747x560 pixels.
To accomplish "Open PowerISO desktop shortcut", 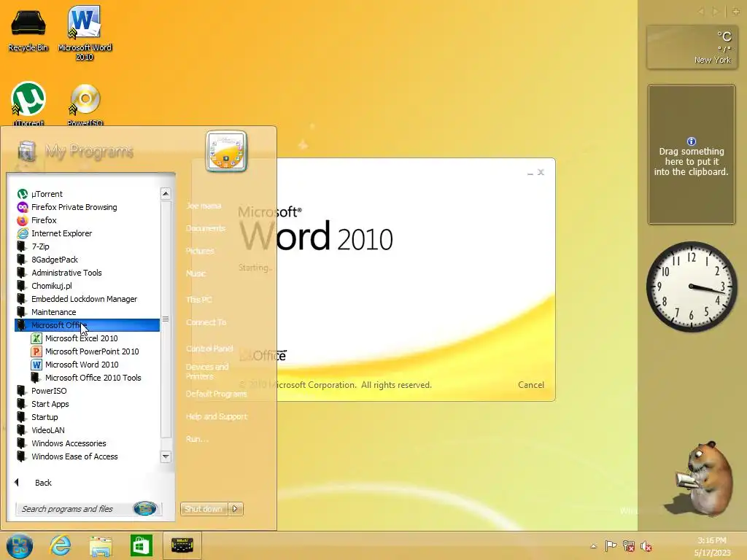I will pos(85,105).
